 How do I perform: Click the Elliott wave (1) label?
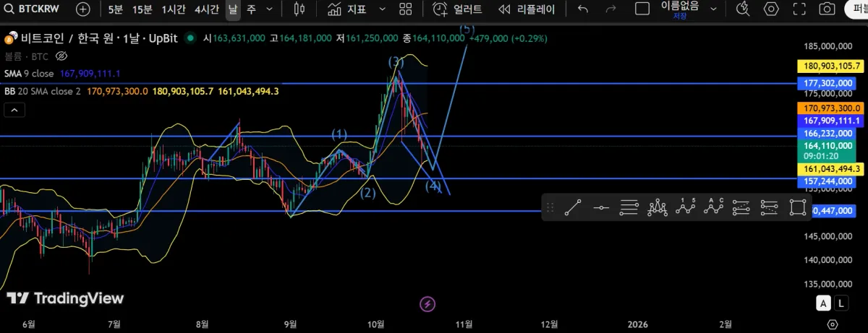(339, 134)
